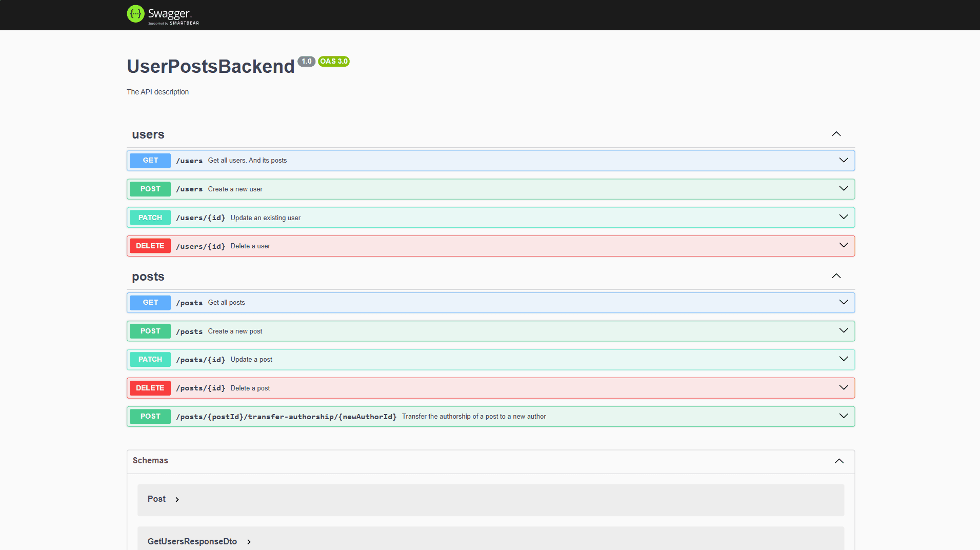Expand the DELETE /posts/{id} Delete a post operation
The height and width of the screenshot is (550, 980).
pyautogui.click(x=844, y=388)
